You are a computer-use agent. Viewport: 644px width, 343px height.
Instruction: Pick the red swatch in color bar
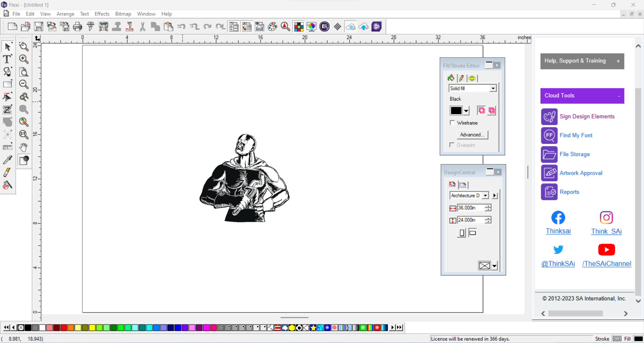63,328
